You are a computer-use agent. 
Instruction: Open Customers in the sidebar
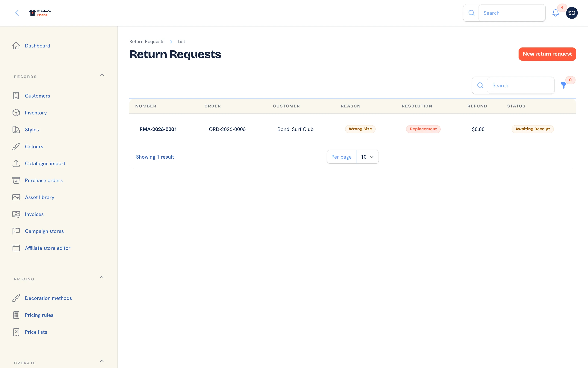pos(37,96)
